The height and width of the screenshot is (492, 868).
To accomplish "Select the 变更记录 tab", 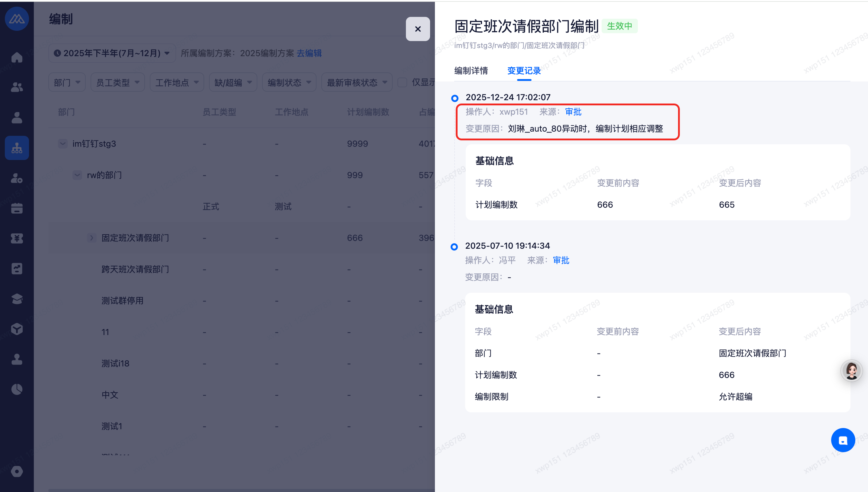I will point(524,71).
